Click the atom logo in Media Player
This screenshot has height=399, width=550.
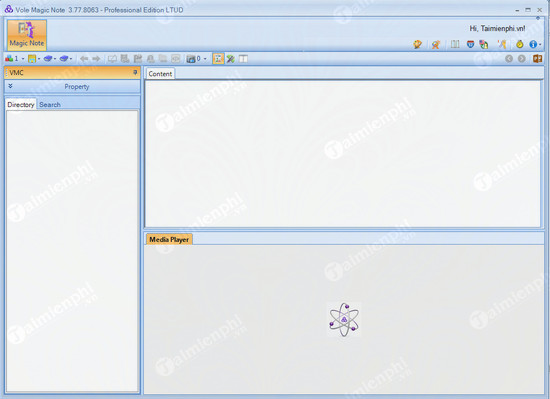pyautogui.click(x=344, y=319)
